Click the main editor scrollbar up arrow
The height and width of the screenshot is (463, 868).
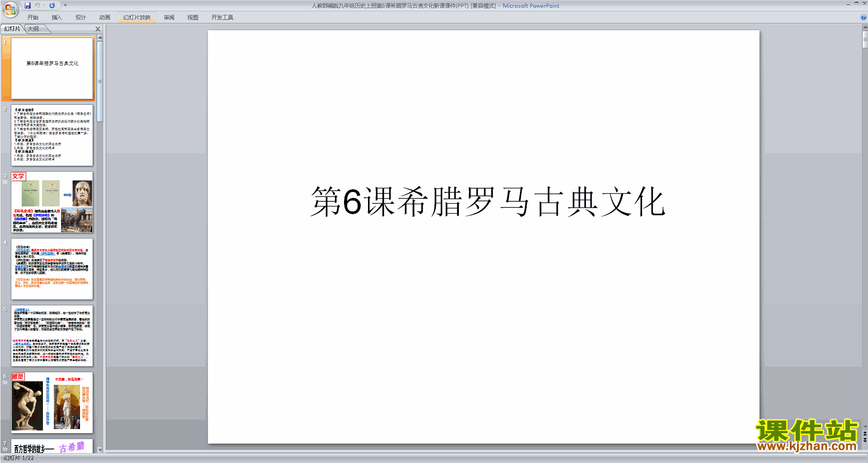(865, 28)
